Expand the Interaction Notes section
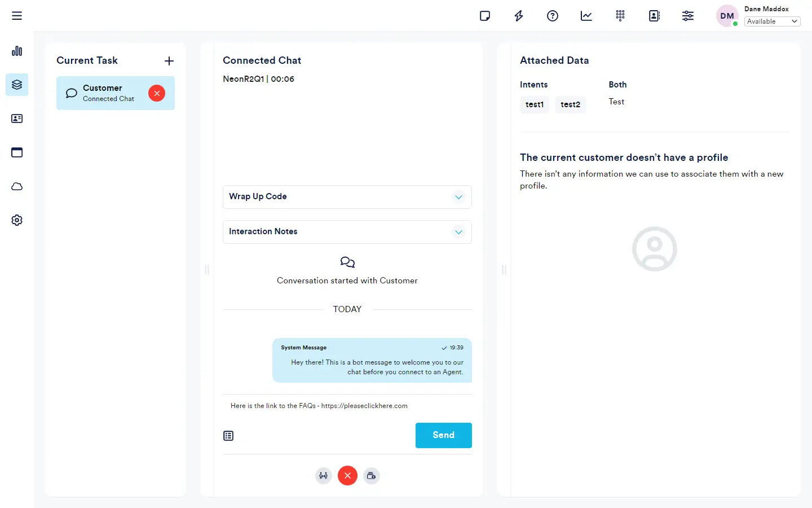The width and height of the screenshot is (812, 508). [x=458, y=232]
